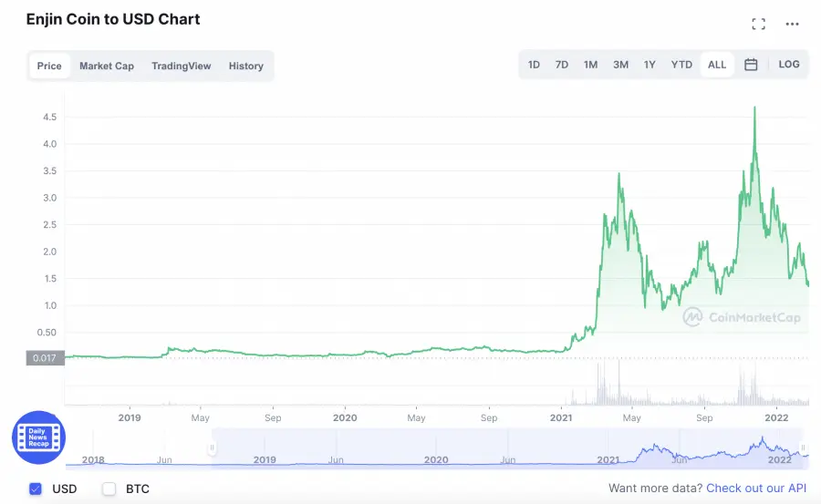Choose the 1Y time range
This screenshot has width=821, height=504.
(650, 65)
